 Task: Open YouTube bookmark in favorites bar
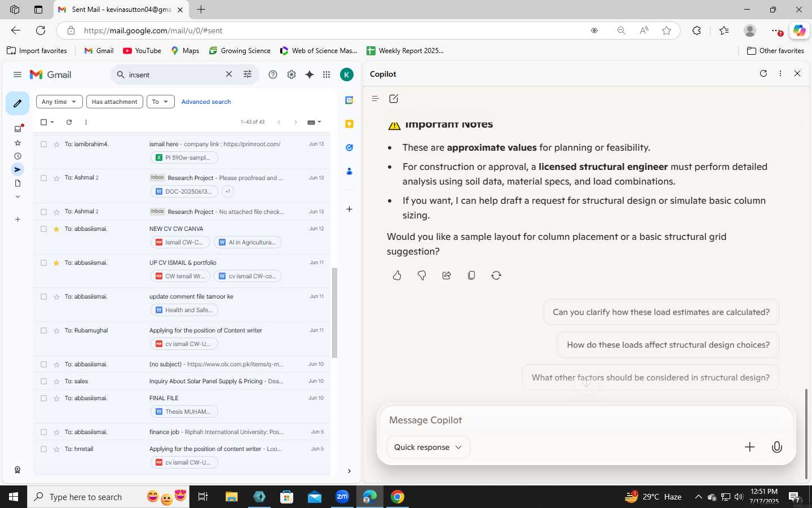click(142, 51)
